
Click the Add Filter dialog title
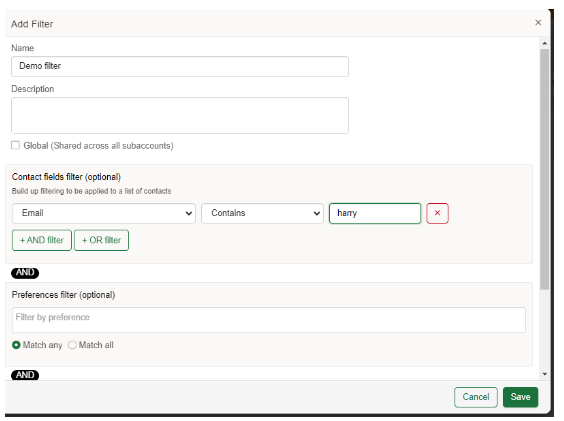(x=32, y=24)
